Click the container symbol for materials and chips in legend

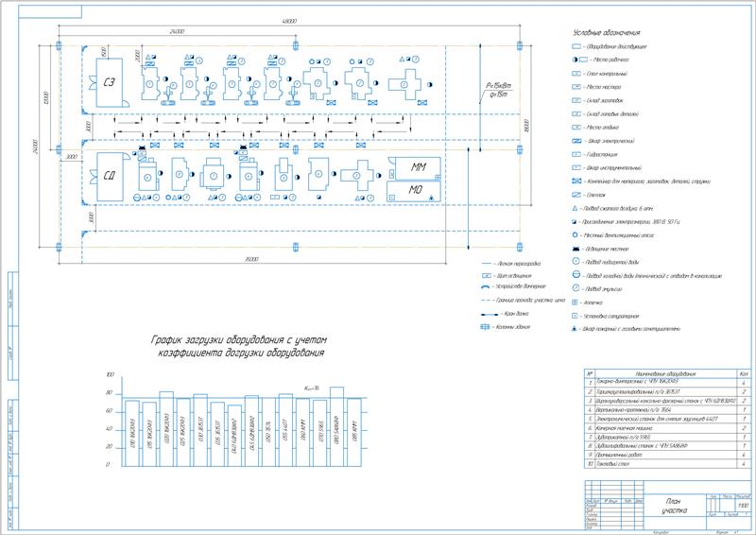(x=576, y=181)
